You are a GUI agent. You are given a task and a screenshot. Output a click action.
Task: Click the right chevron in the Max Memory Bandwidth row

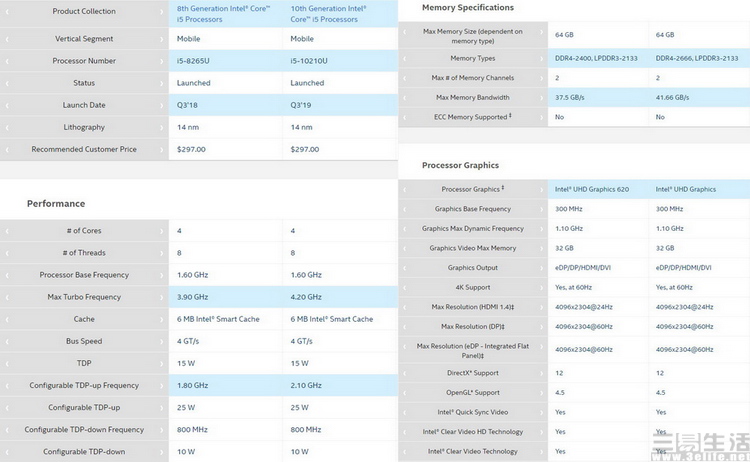click(x=541, y=98)
